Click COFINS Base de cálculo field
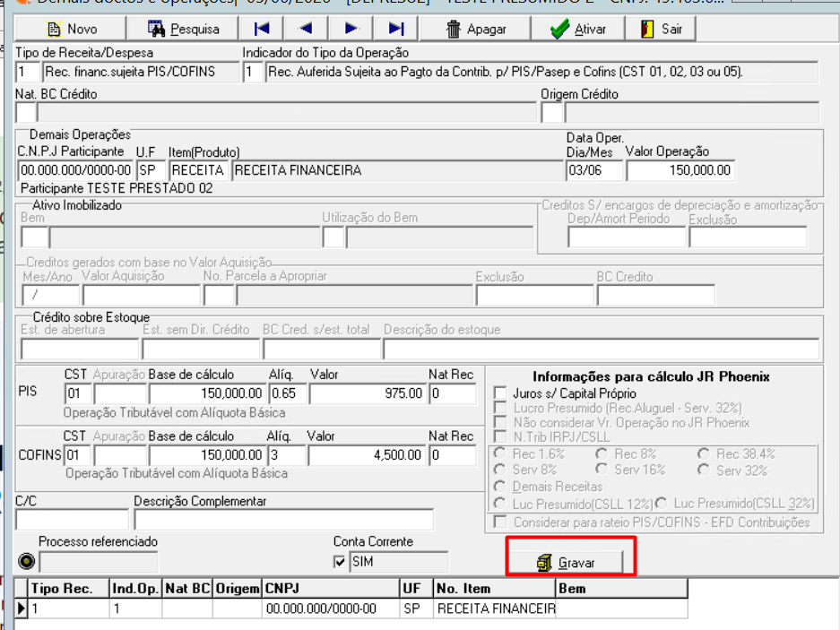Image resolution: width=840 pixels, height=630 pixels. 207,455
